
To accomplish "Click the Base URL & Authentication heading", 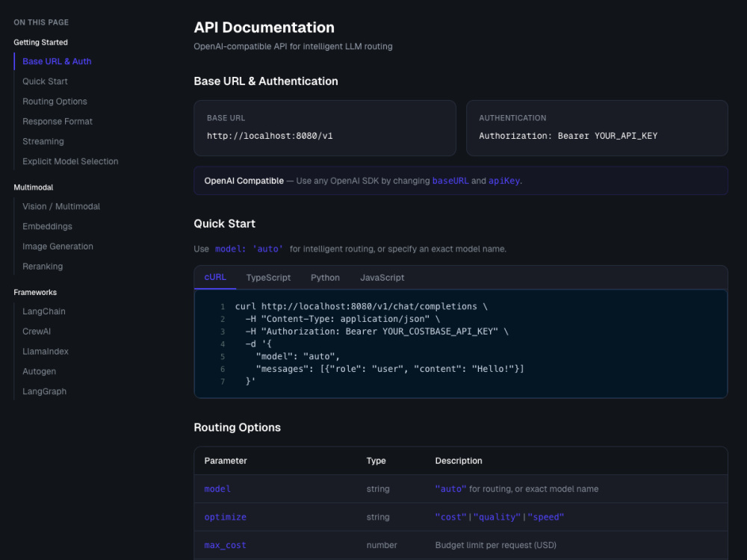I will [266, 81].
